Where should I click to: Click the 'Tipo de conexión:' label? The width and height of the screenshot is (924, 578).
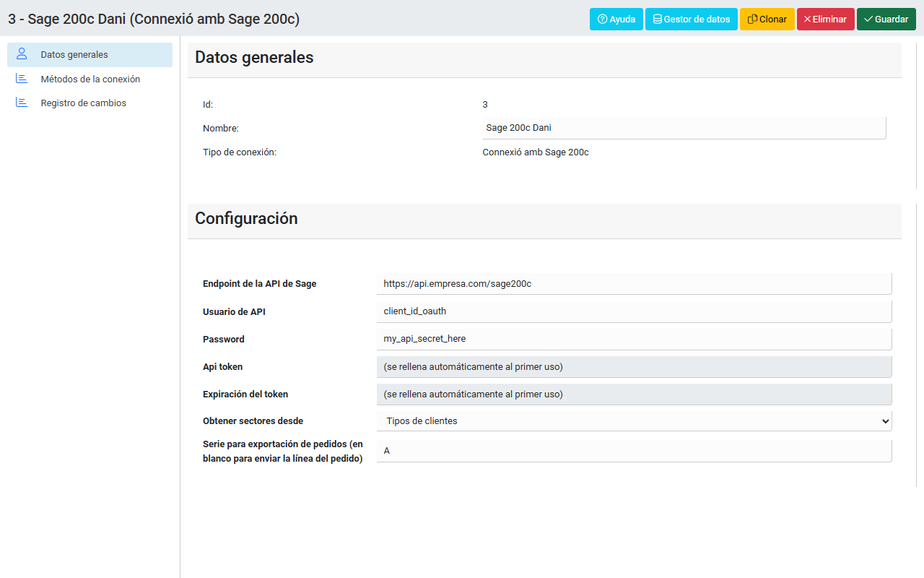tap(240, 152)
